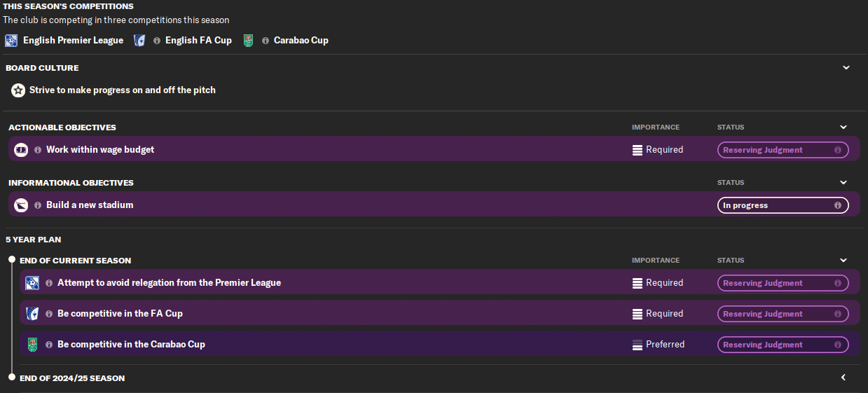Collapse the Board Culture section
The image size is (868, 393).
point(846,68)
